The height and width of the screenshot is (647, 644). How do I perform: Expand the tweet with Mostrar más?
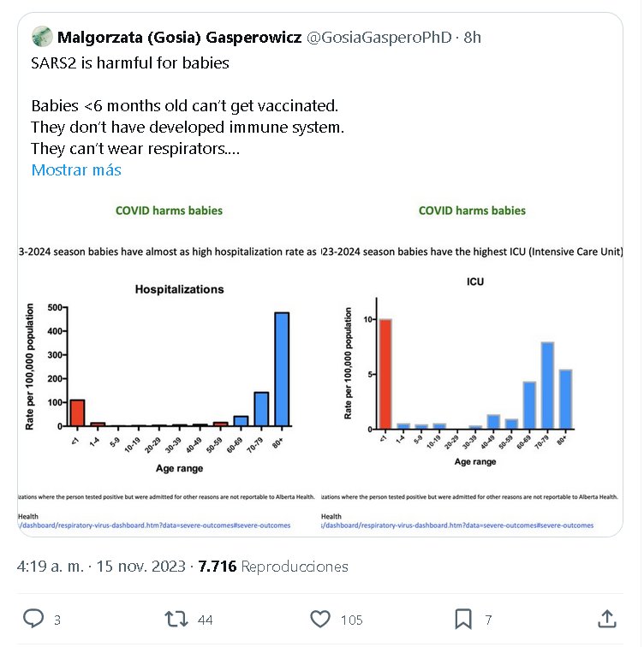pyautogui.click(x=76, y=169)
